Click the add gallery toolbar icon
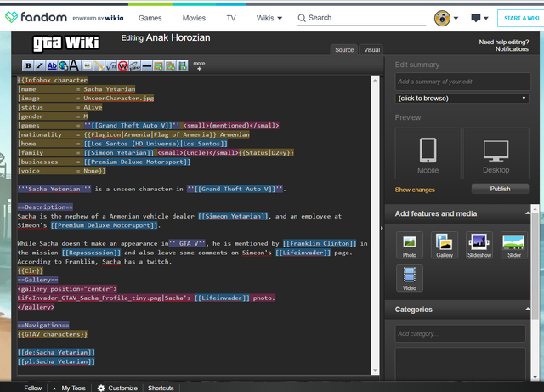544x392 pixels. [x=170, y=66]
